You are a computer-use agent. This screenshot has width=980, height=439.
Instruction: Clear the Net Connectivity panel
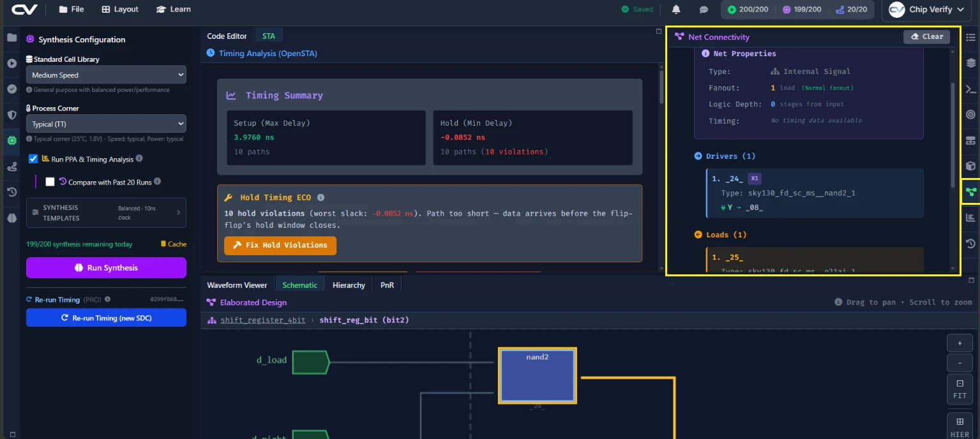(926, 37)
